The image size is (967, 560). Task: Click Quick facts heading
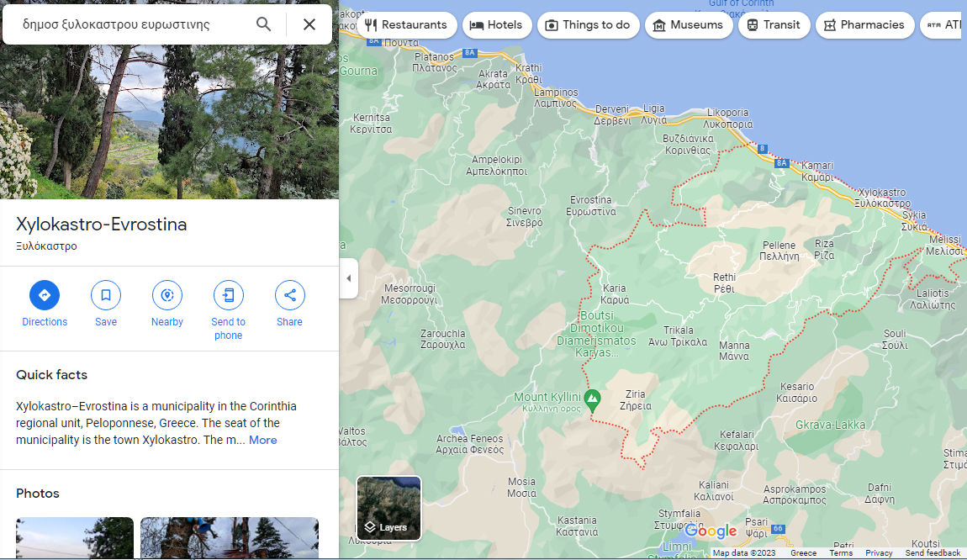point(52,374)
